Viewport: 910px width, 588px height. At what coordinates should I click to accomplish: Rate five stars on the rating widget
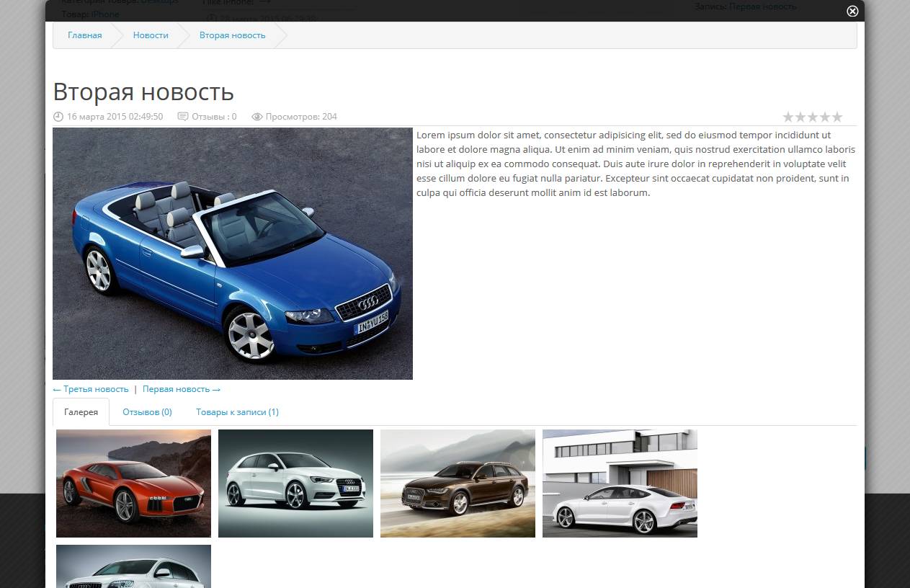coord(837,117)
